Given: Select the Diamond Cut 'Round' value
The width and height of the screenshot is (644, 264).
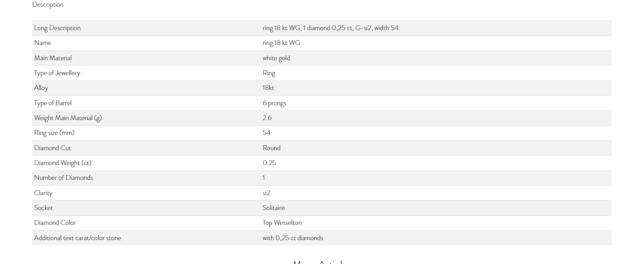Looking at the screenshot, I should pos(272,148).
